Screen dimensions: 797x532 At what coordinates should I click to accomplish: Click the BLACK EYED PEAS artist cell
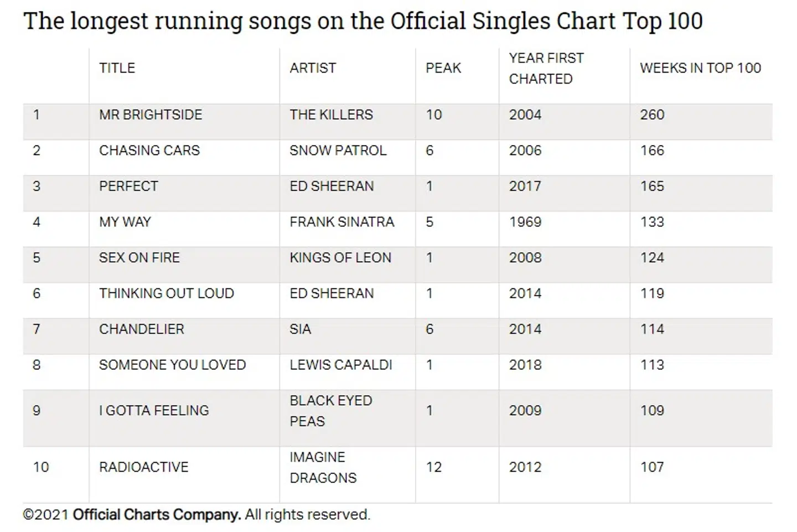coord(330,411)
